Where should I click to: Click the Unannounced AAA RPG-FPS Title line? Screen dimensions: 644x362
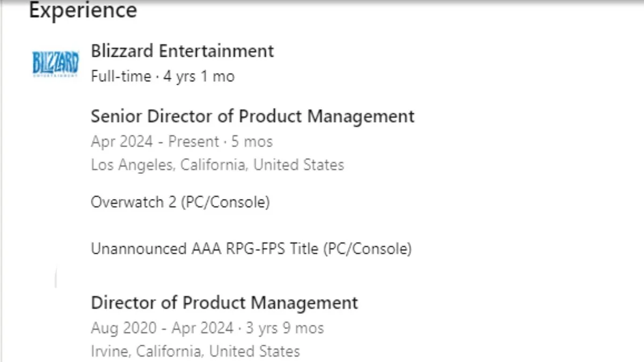click(x=251, y=249)
